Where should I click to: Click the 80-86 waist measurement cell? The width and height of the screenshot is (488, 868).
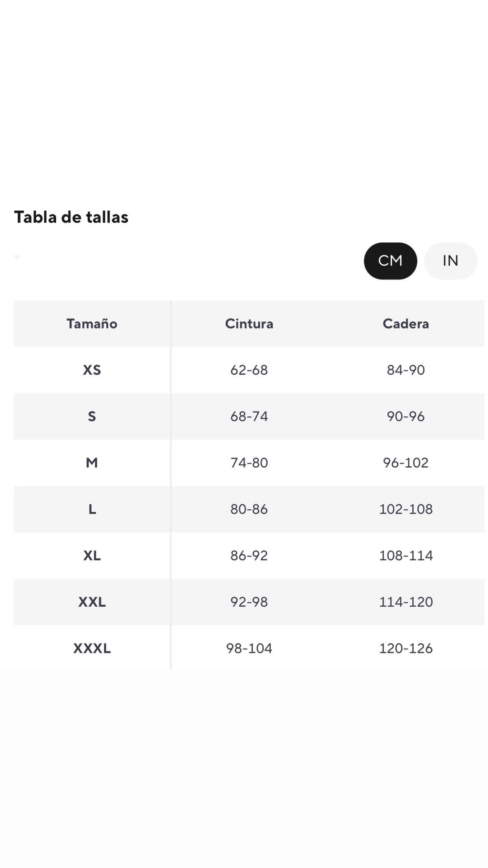[x=249, y=509]
